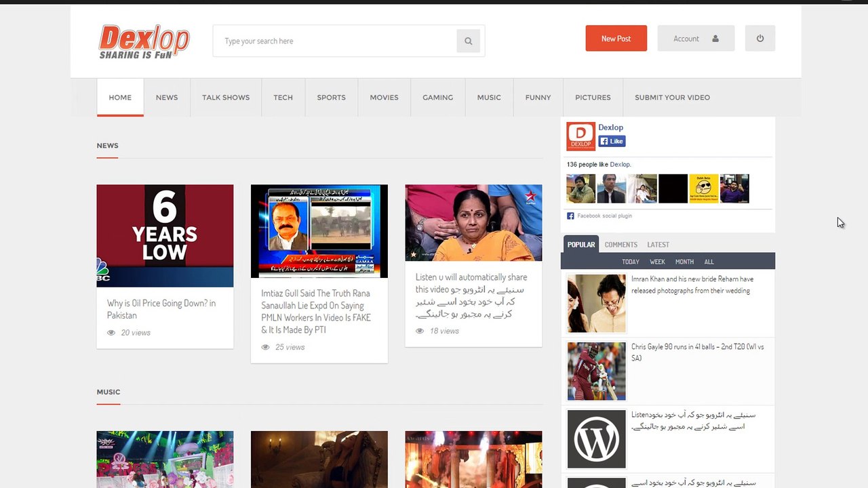Screen dimensions: 868x488
Task: Open 'Why is Oil Price Going Down?' post
Action: (161, 309)
